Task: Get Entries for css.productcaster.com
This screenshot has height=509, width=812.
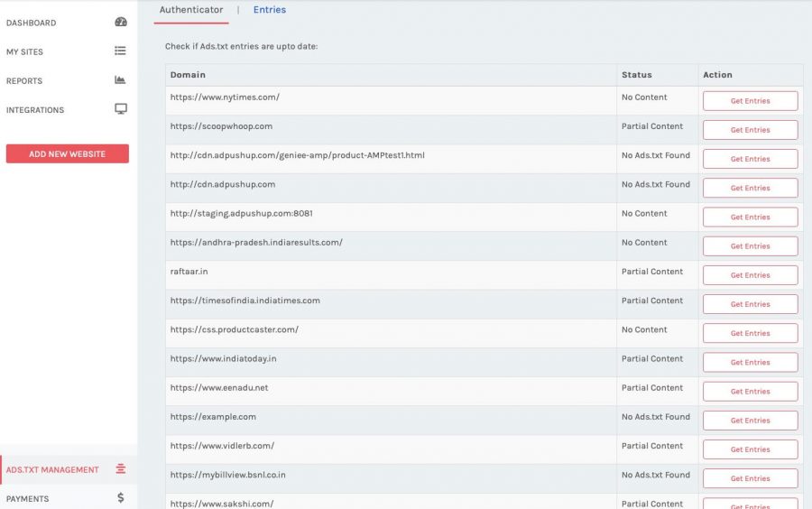Action: (x=751, y=333)
